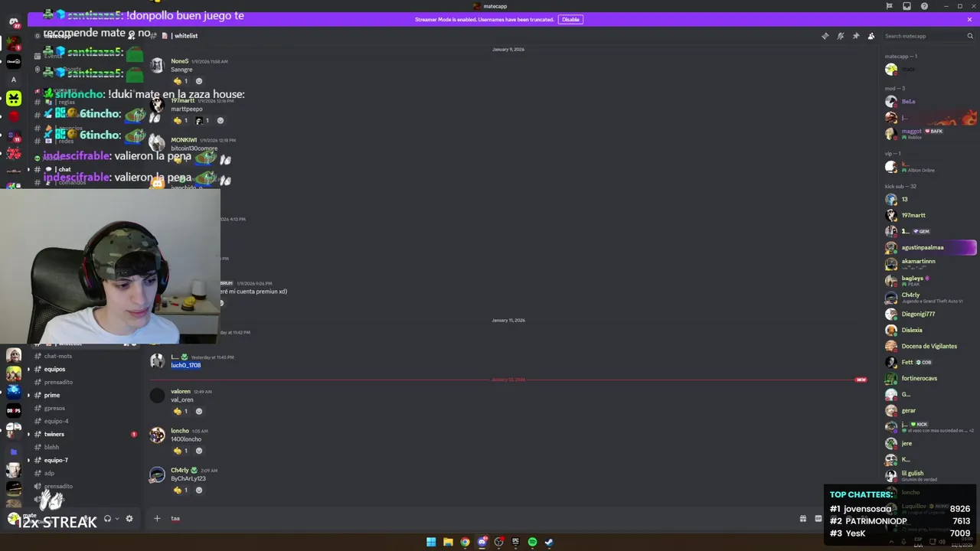
Task: Open Steam from taskbar
Action: click(x=549, y=542)
